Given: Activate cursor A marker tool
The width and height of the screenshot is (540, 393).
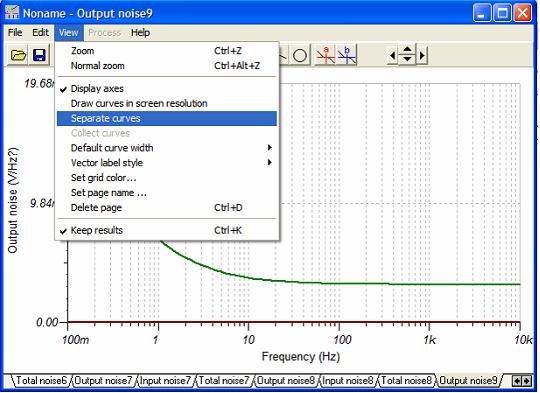Looking at the screenshot, I should click(325, 55).
